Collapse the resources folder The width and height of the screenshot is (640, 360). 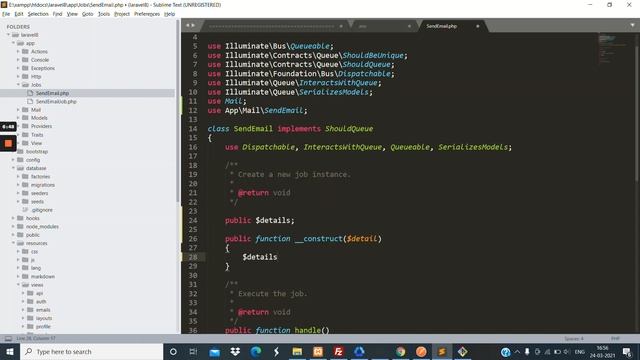(13, 243)
